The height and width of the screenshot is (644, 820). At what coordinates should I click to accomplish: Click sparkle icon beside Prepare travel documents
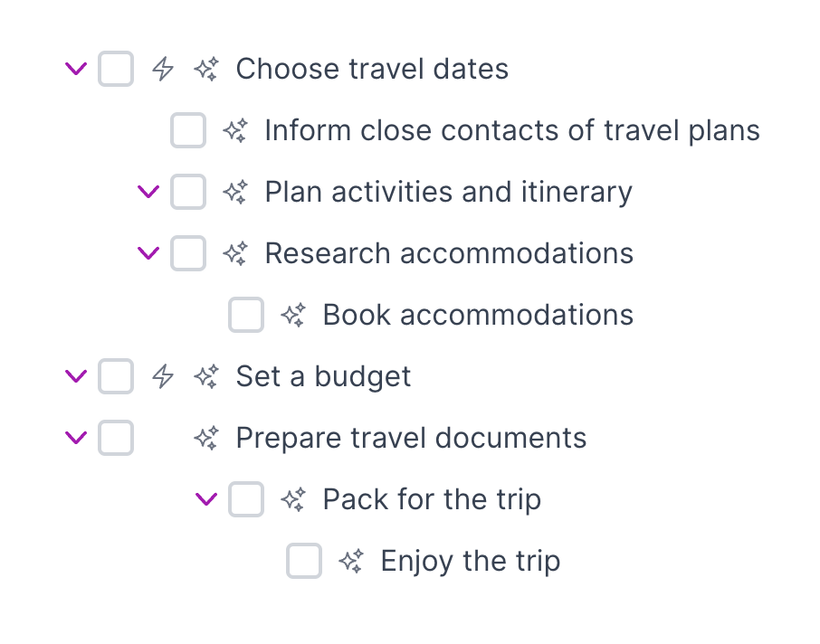coord(206,438)
